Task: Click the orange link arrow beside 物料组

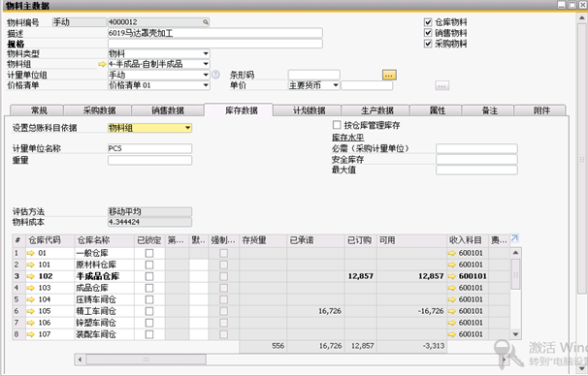Action: 102,64
